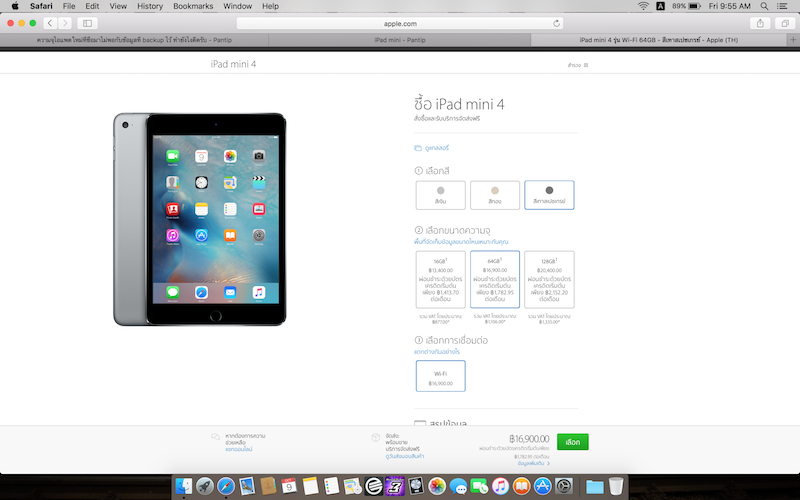Open the File menu
Viewport: 800px width, 500px height.
[69, 6]
